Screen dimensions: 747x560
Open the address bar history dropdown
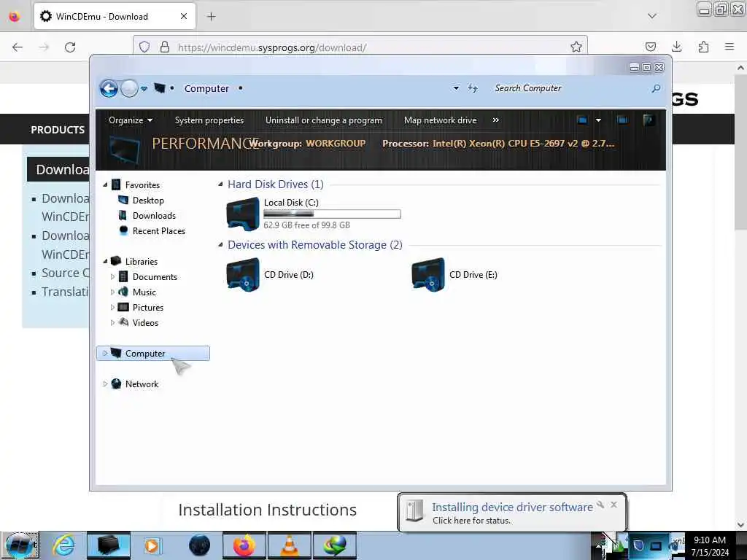point(456,88)
